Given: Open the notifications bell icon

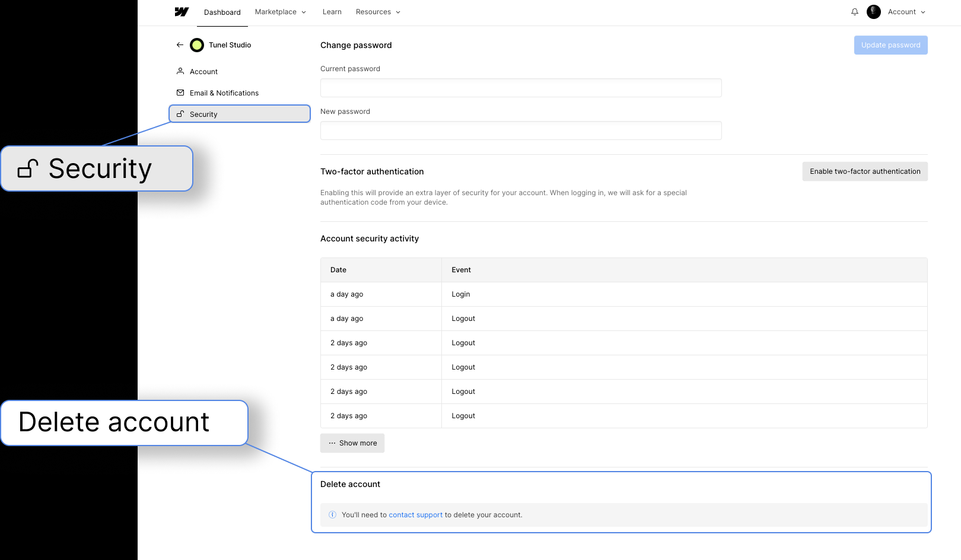Looking at the screenshot, I should 855,12.
